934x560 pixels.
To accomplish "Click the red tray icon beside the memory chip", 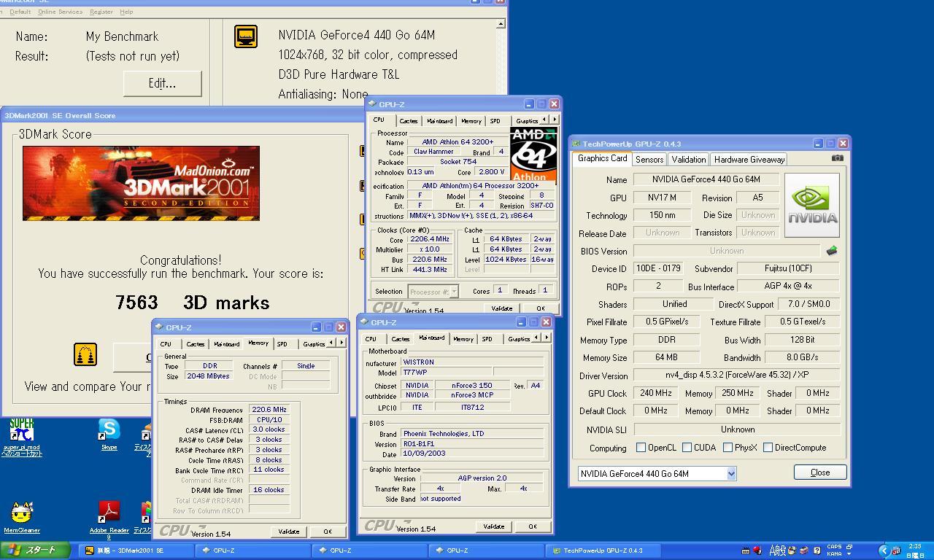I will [x=757, y=551].
